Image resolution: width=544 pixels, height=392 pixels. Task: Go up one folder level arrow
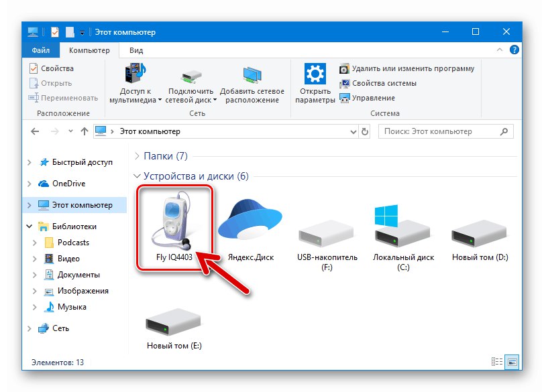tap(85, 131)
